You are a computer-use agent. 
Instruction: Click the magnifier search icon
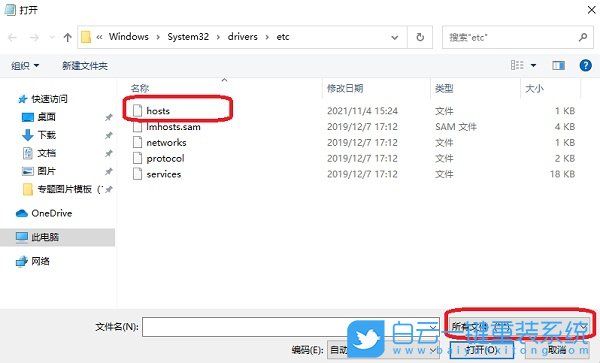(x=582, y=37)
